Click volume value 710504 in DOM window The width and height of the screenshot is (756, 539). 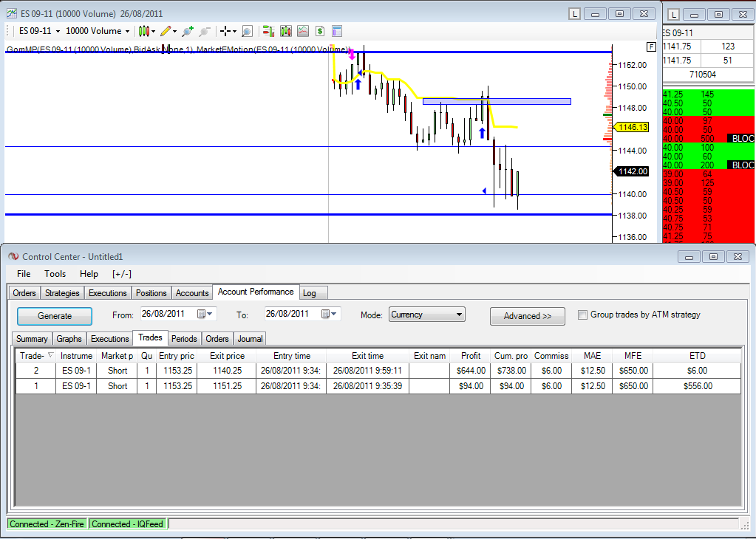703,74
